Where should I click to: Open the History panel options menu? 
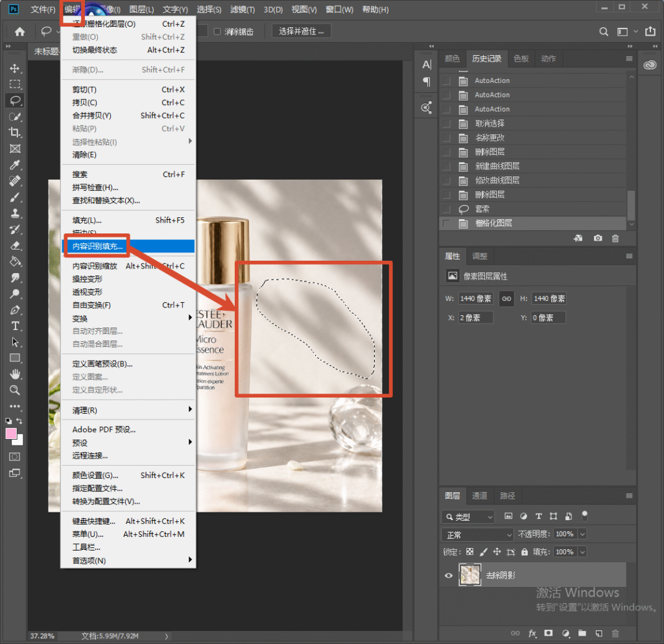click(x=629, y=59)
